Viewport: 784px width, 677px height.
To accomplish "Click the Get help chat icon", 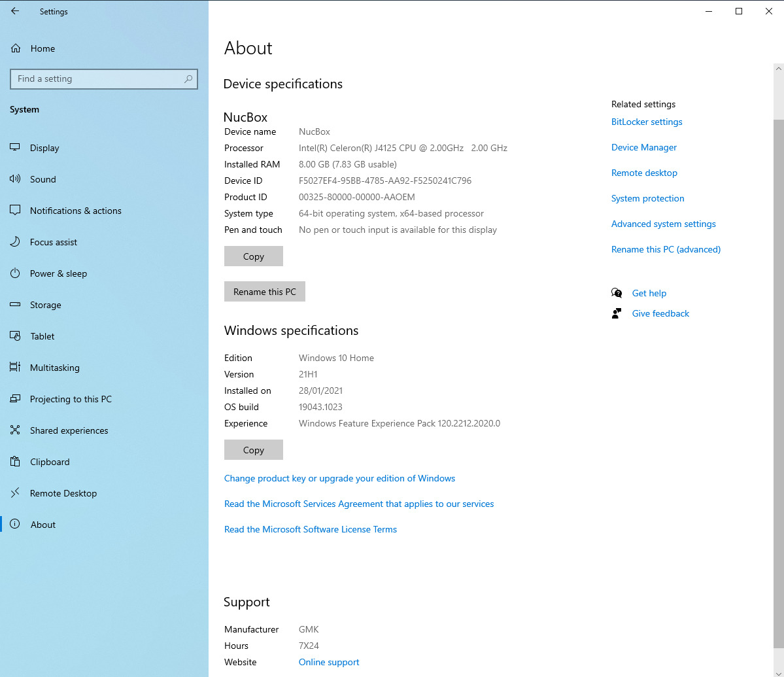I will [x=617, y=293].
